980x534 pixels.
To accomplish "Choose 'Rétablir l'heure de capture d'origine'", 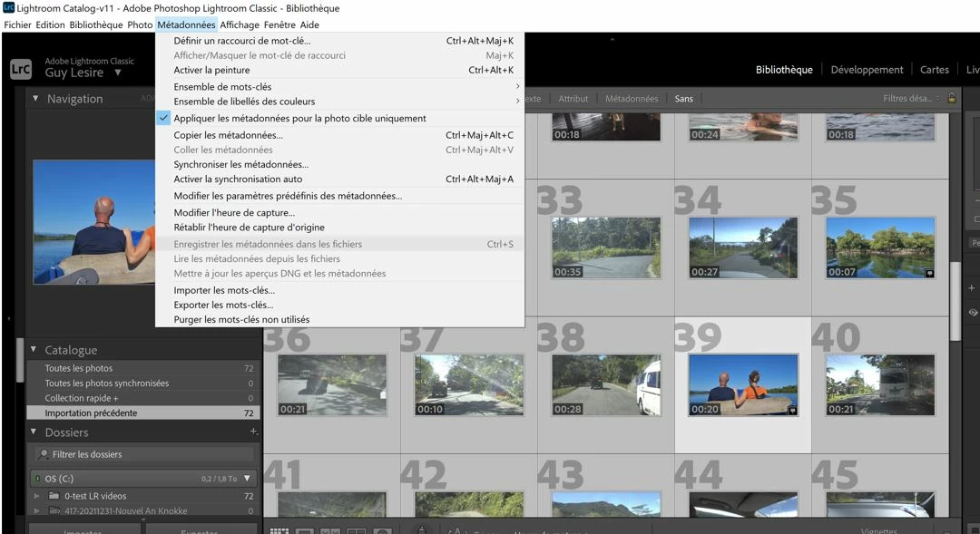I will click(339, 228).
